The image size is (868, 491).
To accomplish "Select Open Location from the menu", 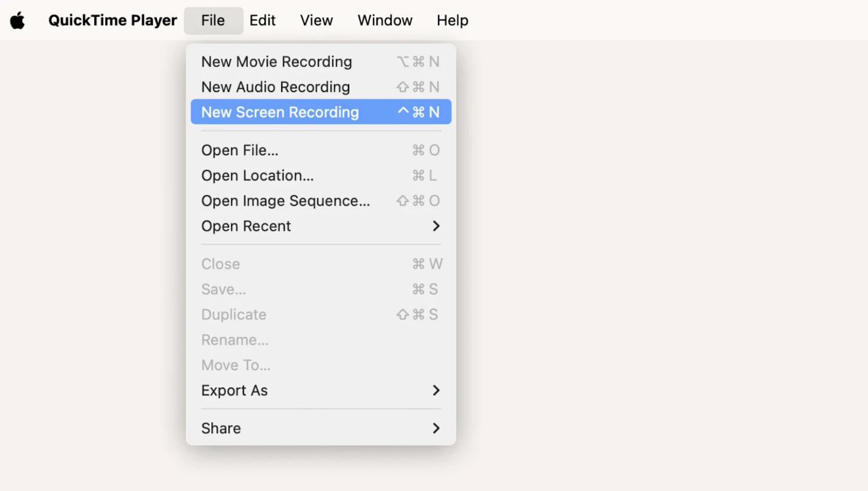I will click(x=257, y=175).
